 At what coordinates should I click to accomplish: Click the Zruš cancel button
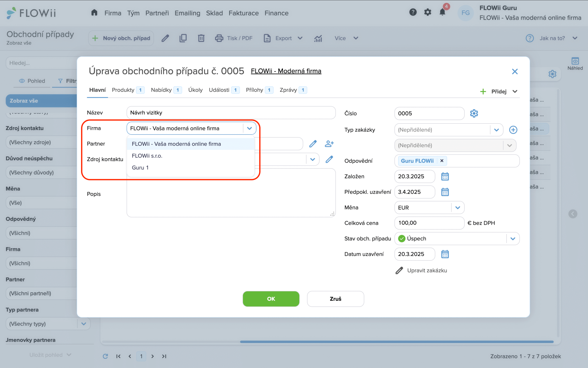click(x=335, y=299)
